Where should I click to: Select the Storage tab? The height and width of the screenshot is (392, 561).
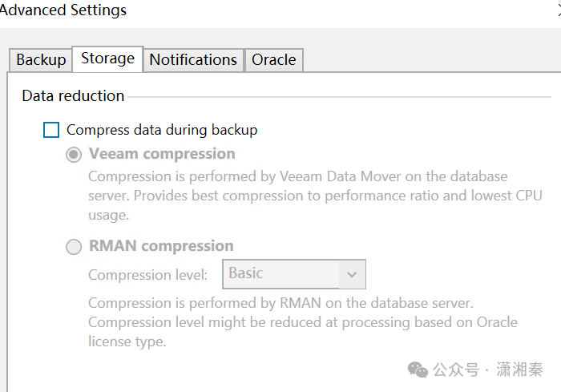(x=107, y=59)
